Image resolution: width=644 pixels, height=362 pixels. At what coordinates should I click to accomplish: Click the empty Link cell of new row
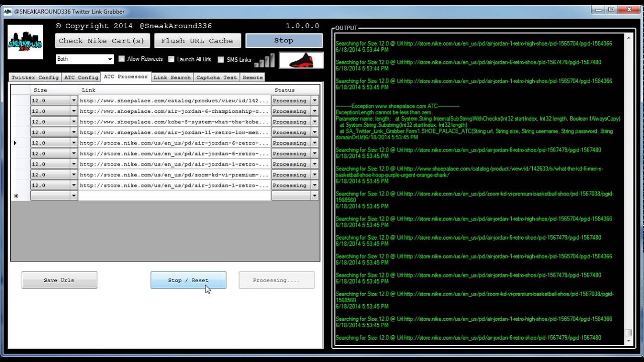pyautogui.click(x=174, y=196)
